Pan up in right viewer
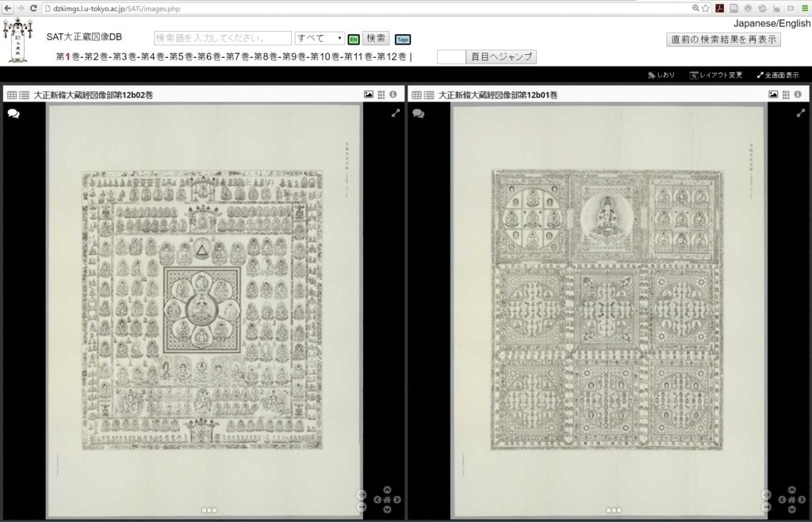The image size is (812, 523). click(792, 490)
